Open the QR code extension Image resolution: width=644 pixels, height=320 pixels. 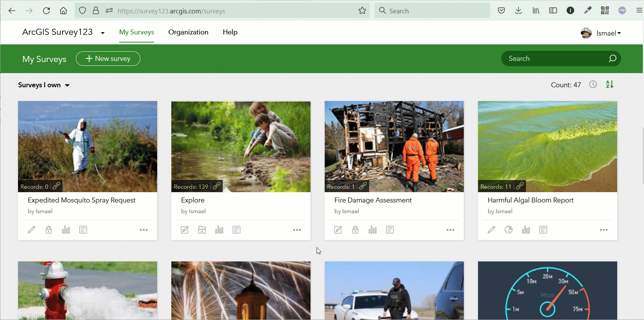click(x=605, y=11)
